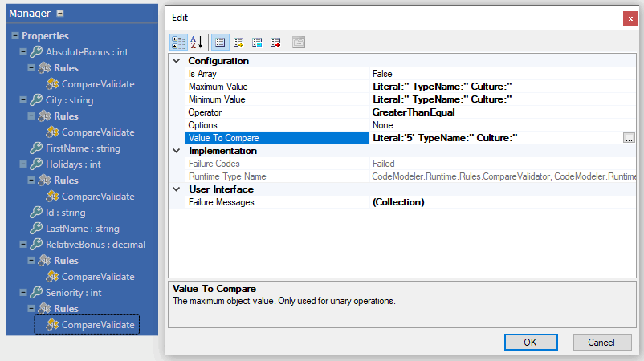
Task: Click gears icon of Rules under RelativeBonus
Action: 44,261
